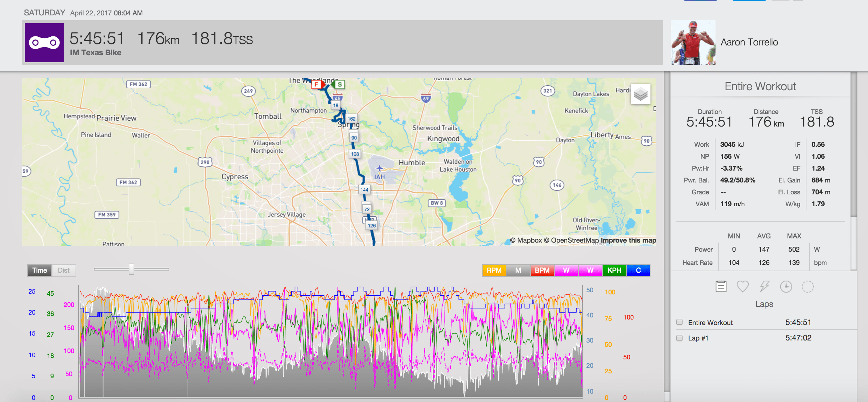Toggle the green KPH speed channel
868x402 pixels.
tap(614, 270)
